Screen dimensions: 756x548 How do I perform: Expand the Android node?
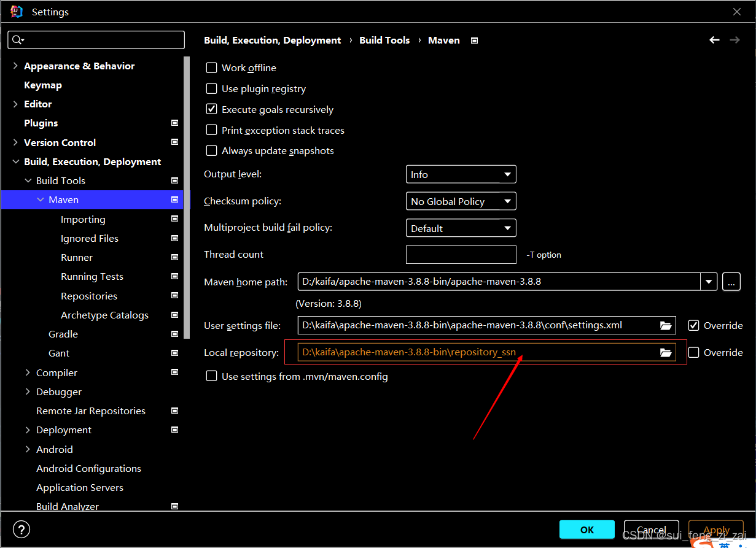click(x=28, y=449)
